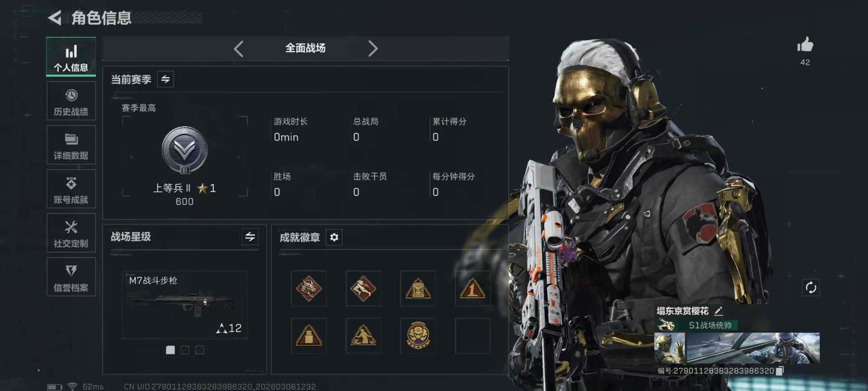Open the 社交定制 section

[71, 233]
